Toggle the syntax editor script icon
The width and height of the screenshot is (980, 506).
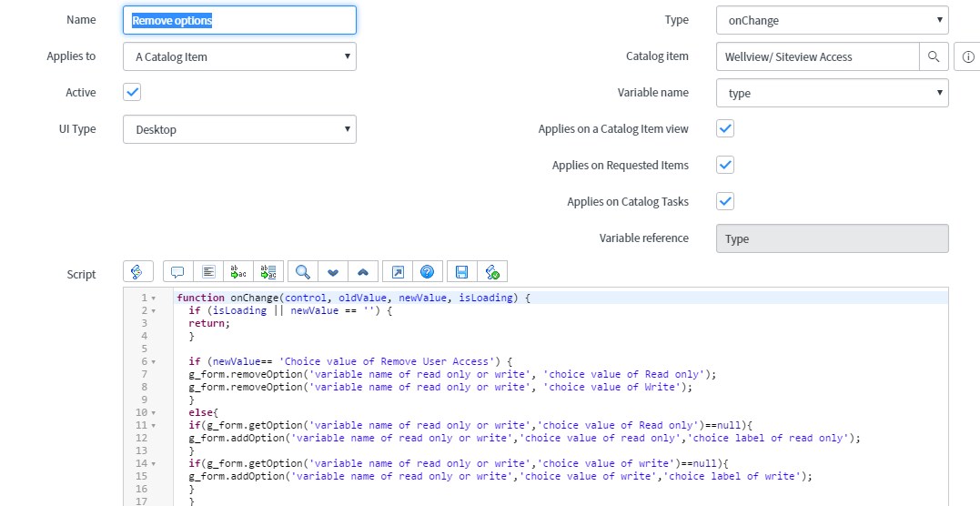point(138,271)
